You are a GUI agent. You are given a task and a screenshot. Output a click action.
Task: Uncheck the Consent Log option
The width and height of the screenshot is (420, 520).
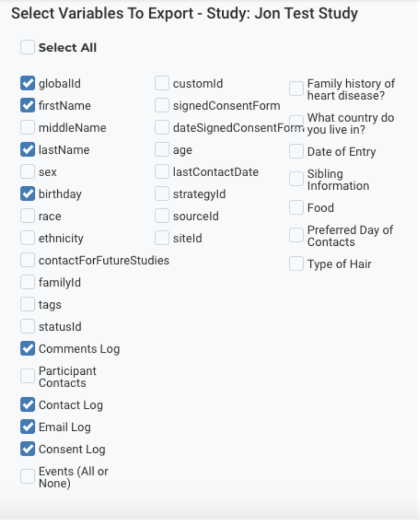pyautogui.click(x=28, y=449)
